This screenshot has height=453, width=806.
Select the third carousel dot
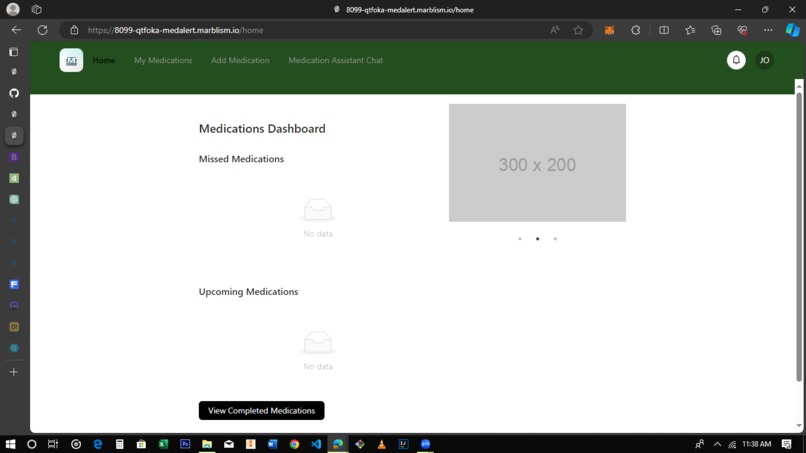pos(555,239)
